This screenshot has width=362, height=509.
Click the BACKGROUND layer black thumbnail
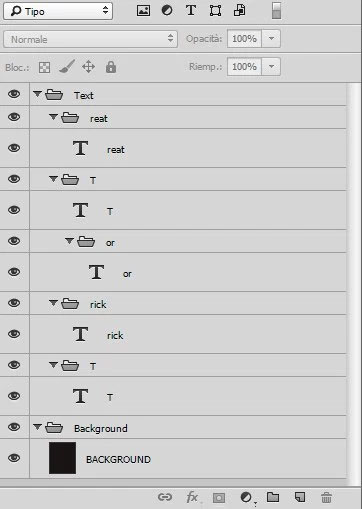(x=62, y=458)
